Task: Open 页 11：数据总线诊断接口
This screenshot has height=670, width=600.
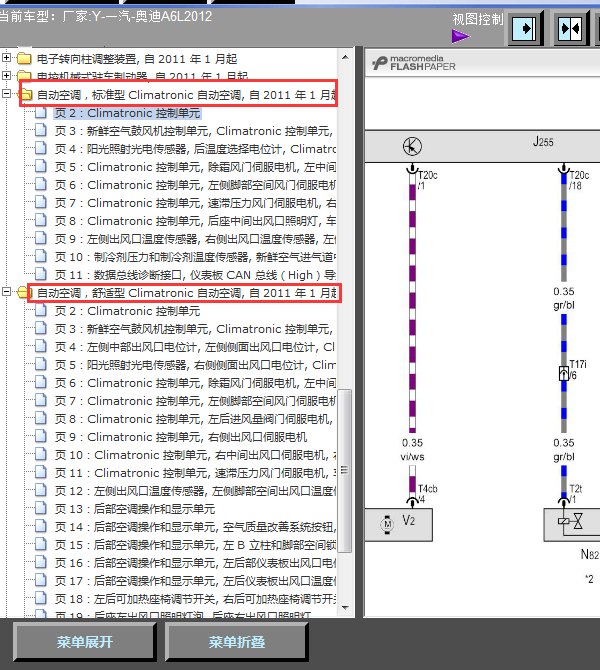Action: [x=195, y=275]
